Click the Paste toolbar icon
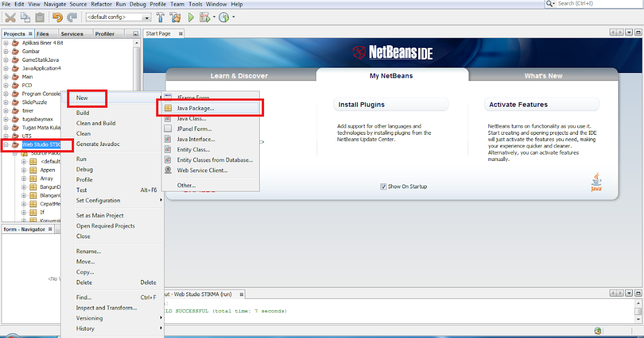 click(40, 17)
